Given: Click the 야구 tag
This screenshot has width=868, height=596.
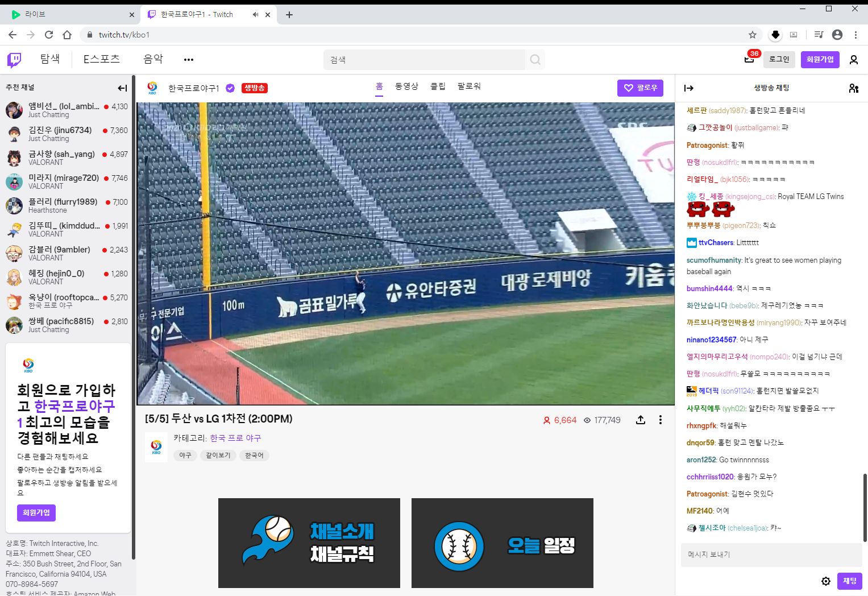Looking at the screenshot, I should click(185, 456).
